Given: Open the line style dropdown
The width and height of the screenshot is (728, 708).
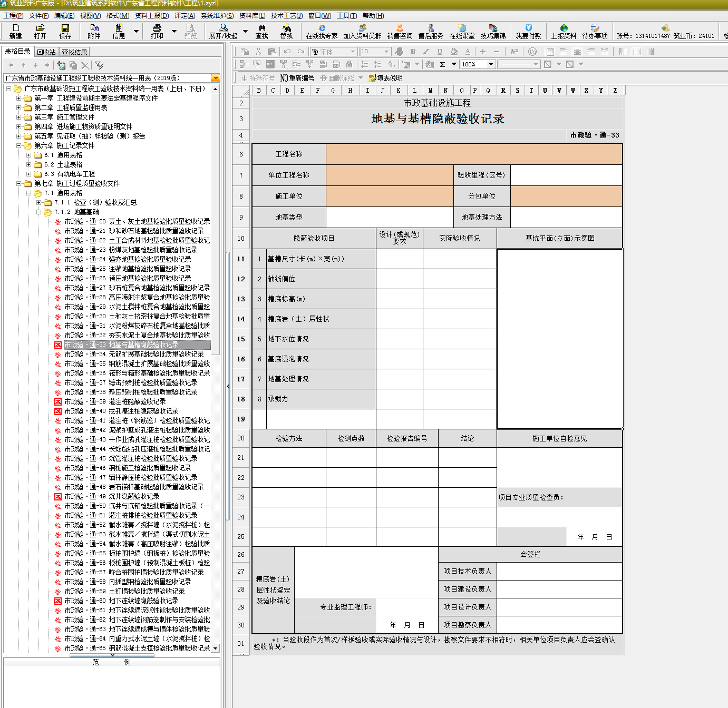Looking at the screenshot, I should pyautogui.click(x=536, y=64).
